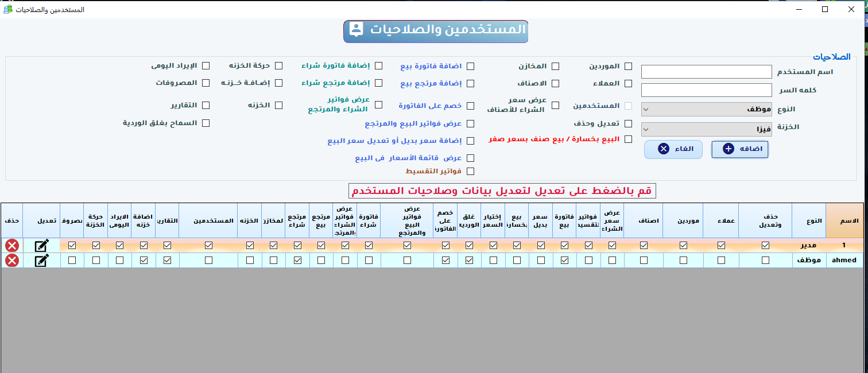Click inside the كلمه السر password field
Image resolution: width=868 pixels, height=373 pixels.
pyautogui.click(x=706, y=90)
